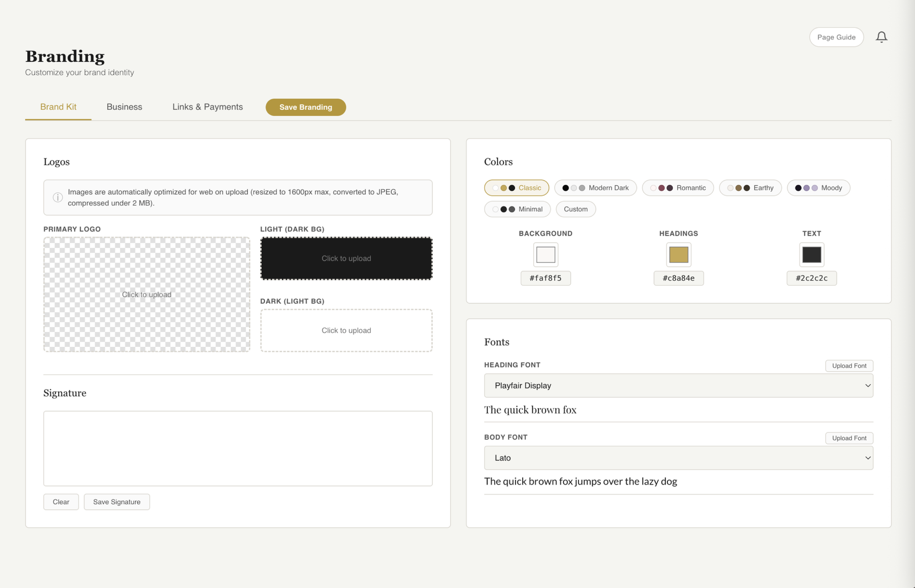Expand the Heading Font selector chevron
915x588 pixels.
[x=868, y=385]
